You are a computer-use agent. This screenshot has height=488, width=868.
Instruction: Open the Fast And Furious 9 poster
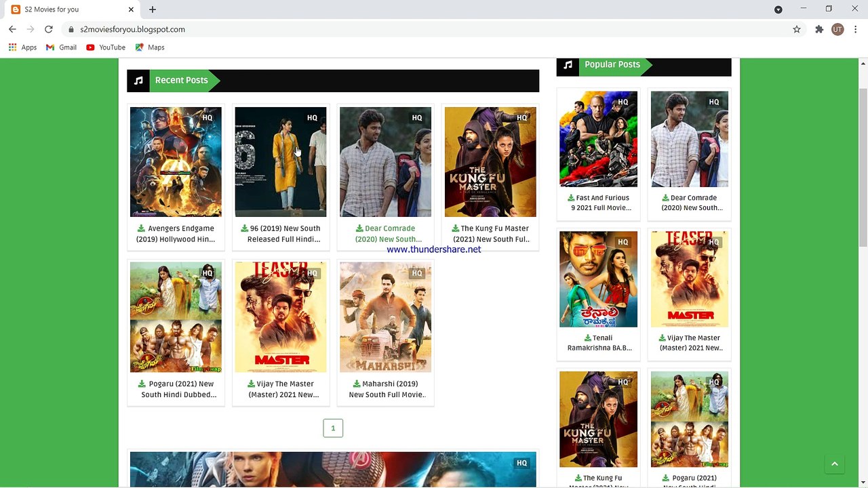(x=598, y=139)
